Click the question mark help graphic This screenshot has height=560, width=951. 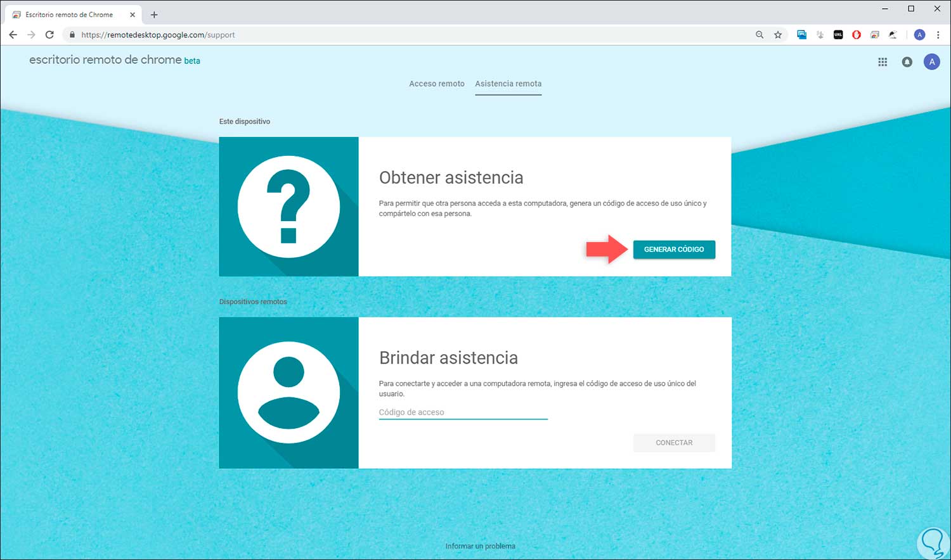[288, 207]
